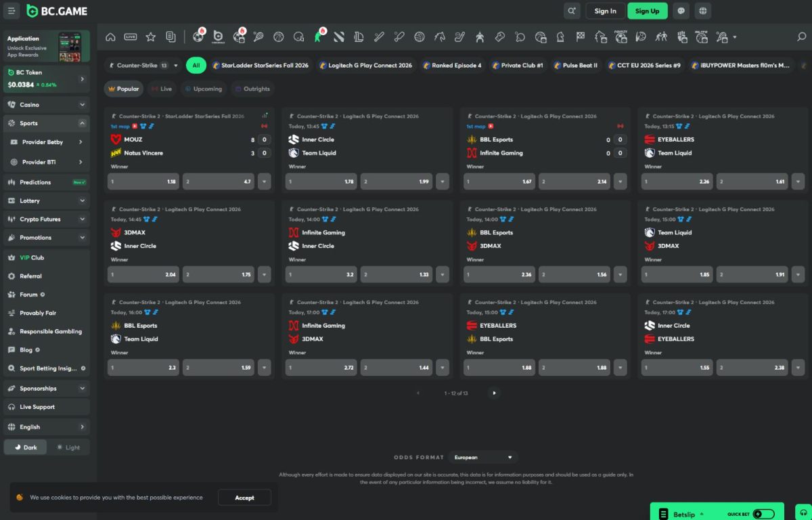812x520 pixels.
Task: Click the sports bar search magnifier
Action: coord(801,37)
